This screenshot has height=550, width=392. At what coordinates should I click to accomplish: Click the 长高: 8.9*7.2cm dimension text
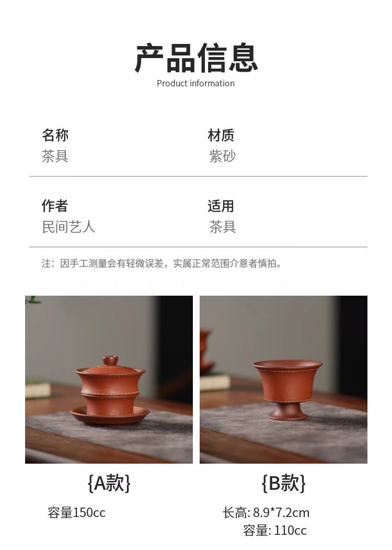pos(266,513)
